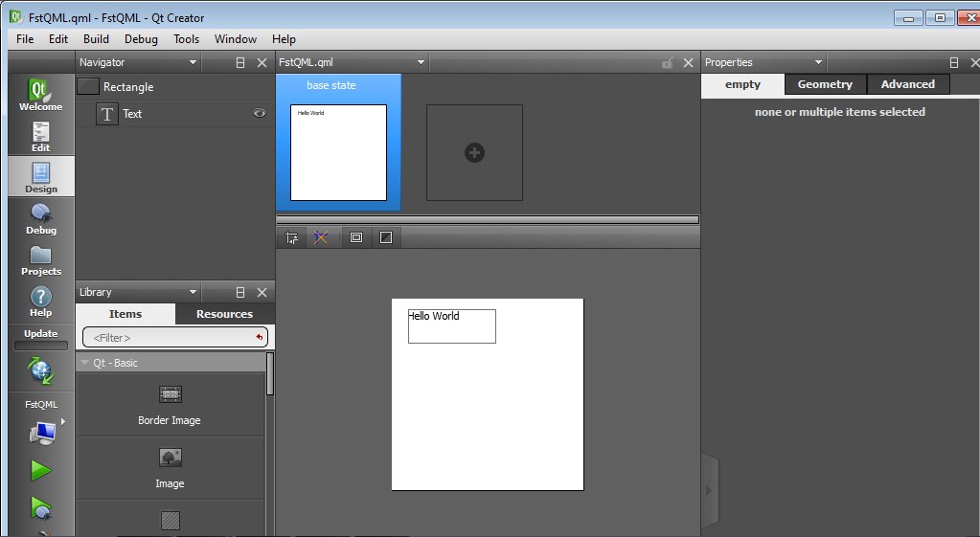The image size is (980, 537).
Task: Toggle visibility eye of Text item
Action: click(x=260, y=113)
